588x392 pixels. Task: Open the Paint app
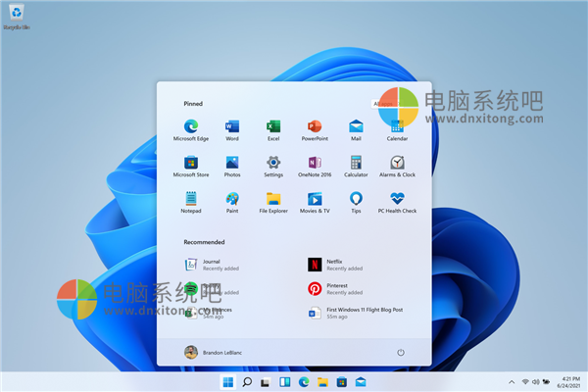pos(232,202)
